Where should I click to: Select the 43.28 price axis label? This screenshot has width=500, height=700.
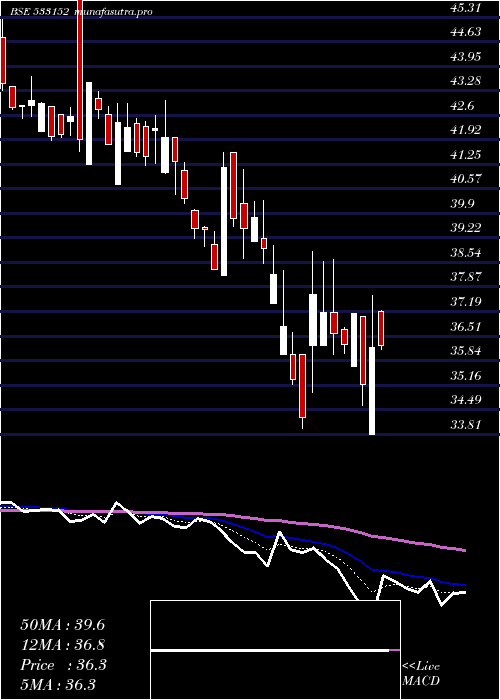point(466,82)
